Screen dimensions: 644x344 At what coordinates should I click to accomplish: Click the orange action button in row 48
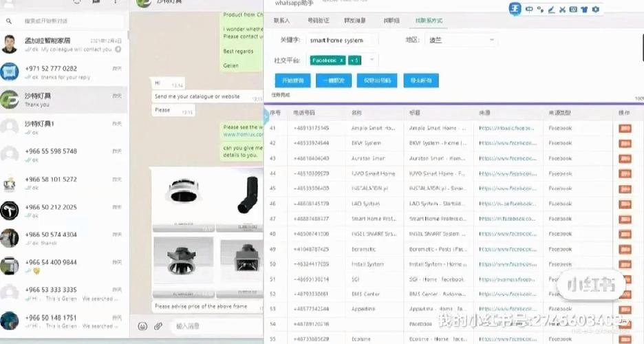625,234
